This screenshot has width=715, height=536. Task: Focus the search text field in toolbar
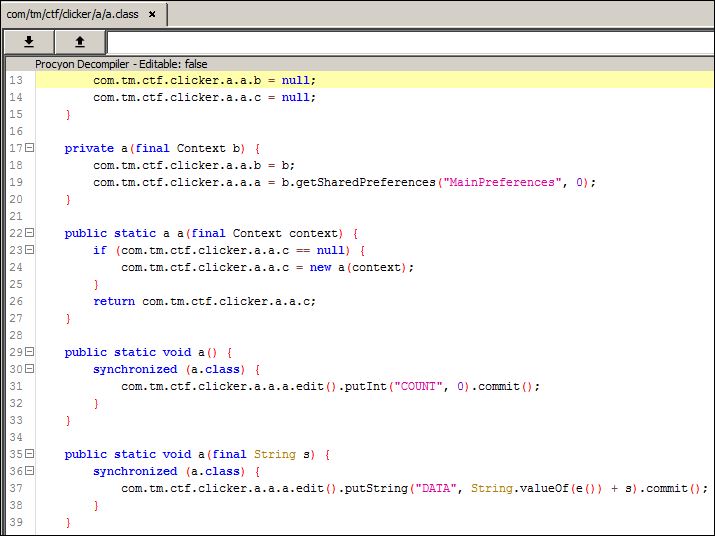(x=410, y=42)
